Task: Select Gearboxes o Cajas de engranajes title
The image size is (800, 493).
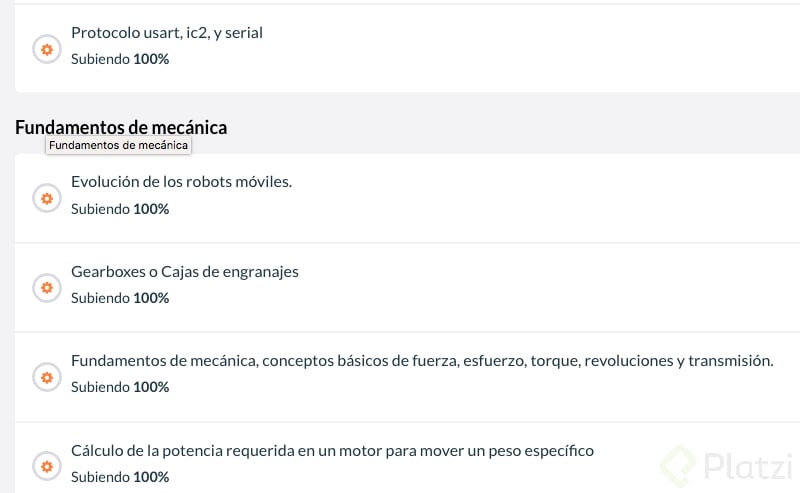Action: (184, 272)
